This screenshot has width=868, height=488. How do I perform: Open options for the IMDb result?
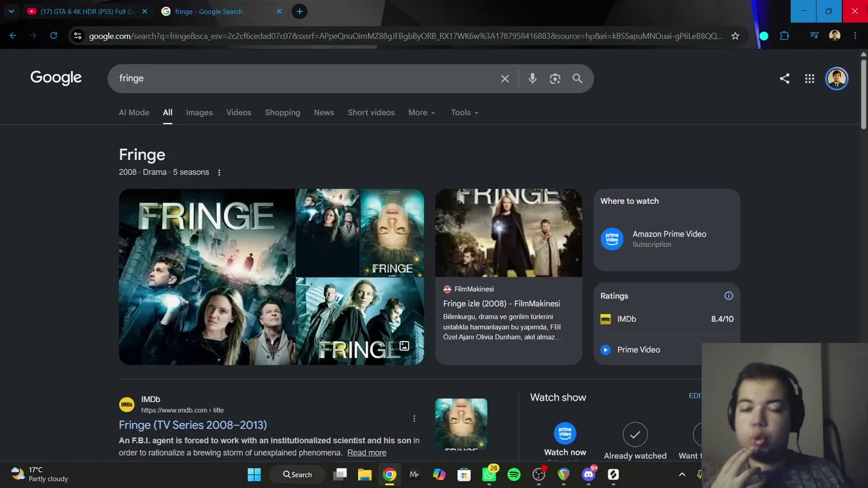(x=414, y=419)
